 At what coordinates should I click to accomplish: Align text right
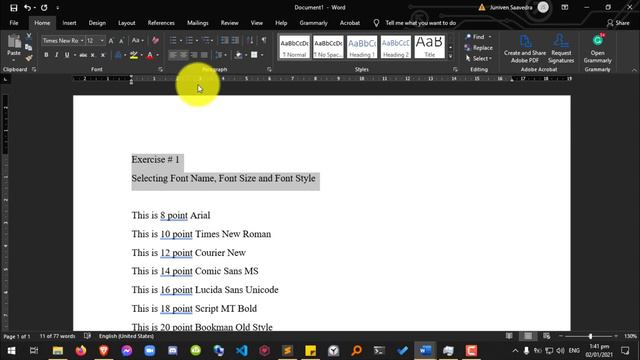194,55
